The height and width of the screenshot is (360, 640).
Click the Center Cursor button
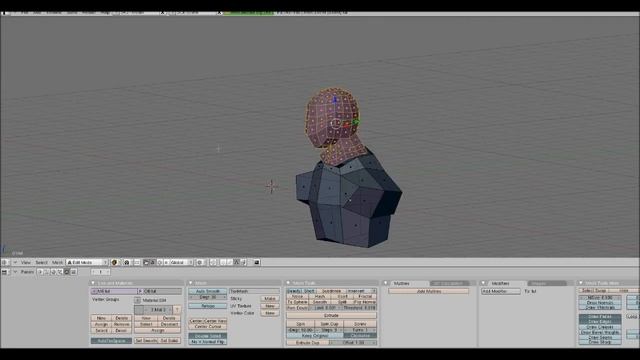(x=207, y=327)
